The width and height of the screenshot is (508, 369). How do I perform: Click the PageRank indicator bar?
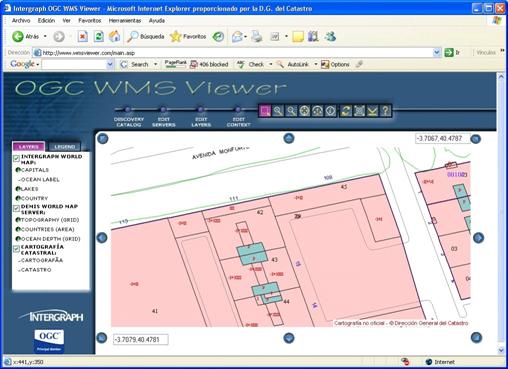[x=175, y=64]
